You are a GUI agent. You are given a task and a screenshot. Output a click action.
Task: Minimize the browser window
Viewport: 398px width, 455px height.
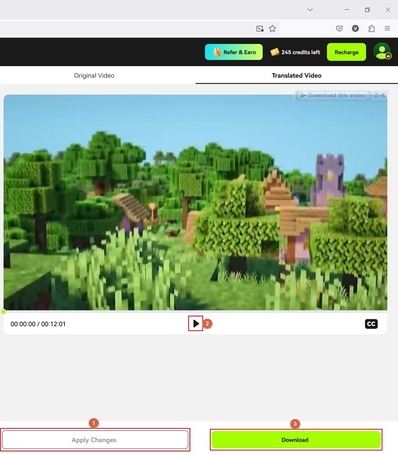(x=347, y=10)
